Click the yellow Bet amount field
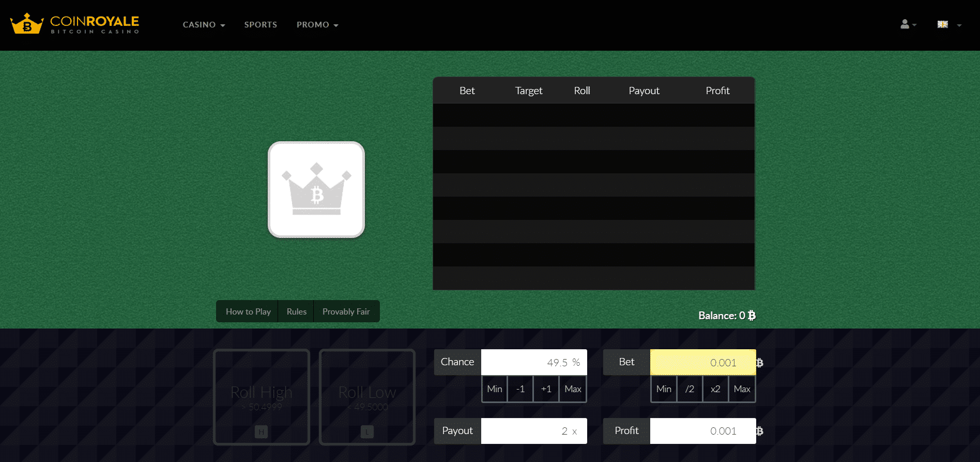Image resolution: width=980 pixels, height=462 pixels. pos(702,363)
